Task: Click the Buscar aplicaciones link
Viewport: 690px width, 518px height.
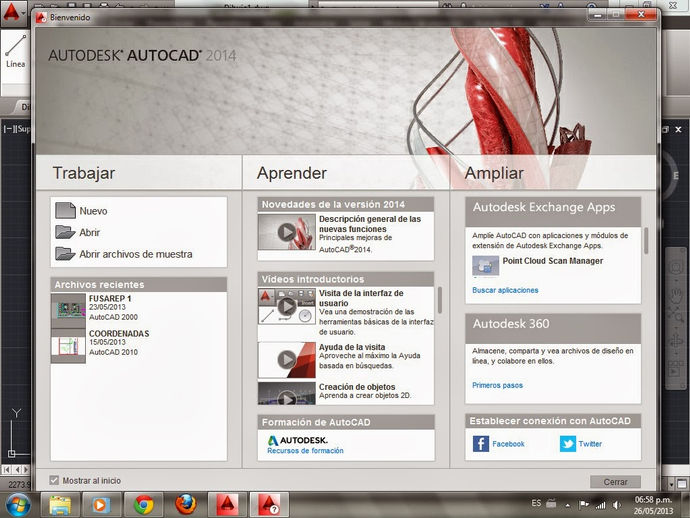Action: [x=505, y=290]
